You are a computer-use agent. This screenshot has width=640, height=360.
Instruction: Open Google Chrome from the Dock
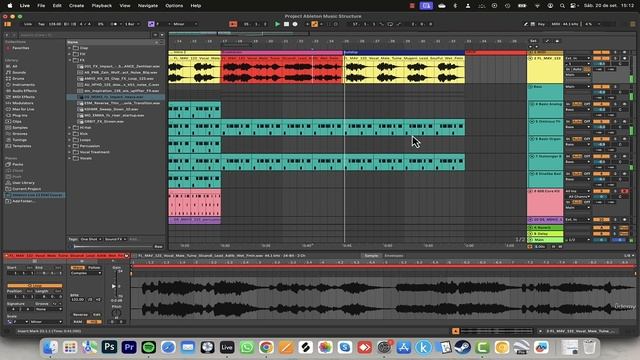point(266,347)
